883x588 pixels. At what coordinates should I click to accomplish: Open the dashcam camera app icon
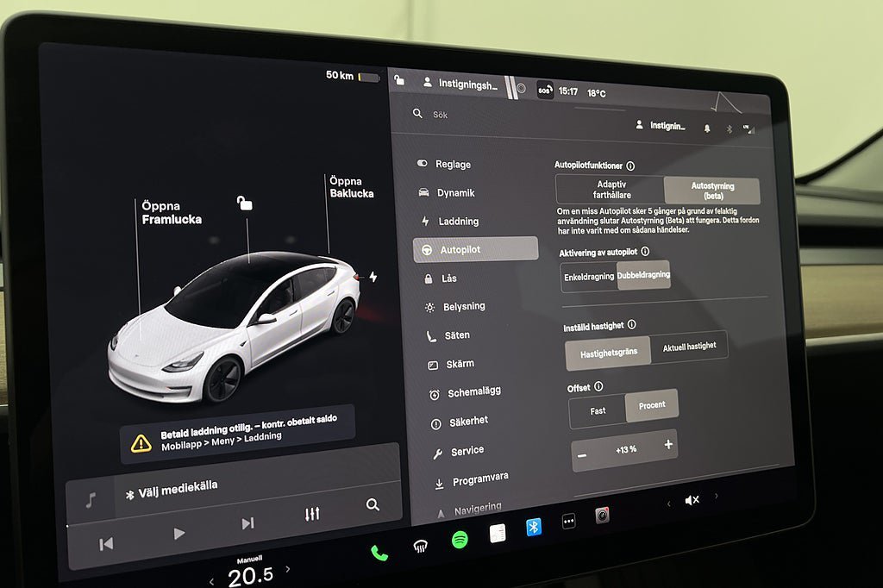[602, 516]
